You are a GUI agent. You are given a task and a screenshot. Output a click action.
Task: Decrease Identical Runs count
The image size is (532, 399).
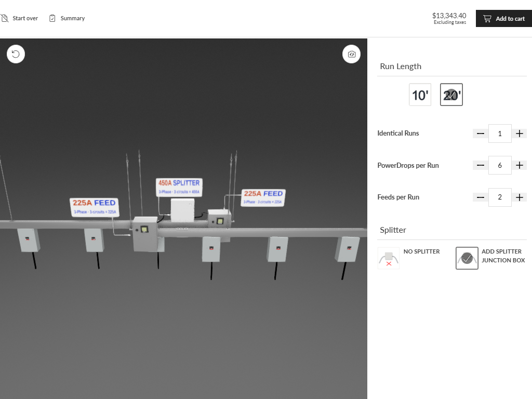point(481,134)
